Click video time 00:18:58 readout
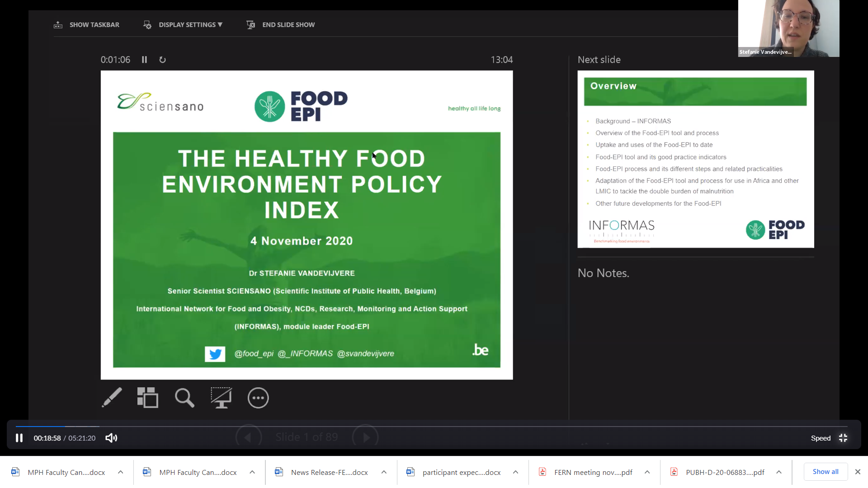The image size is (868, 488). pos(47,438)
